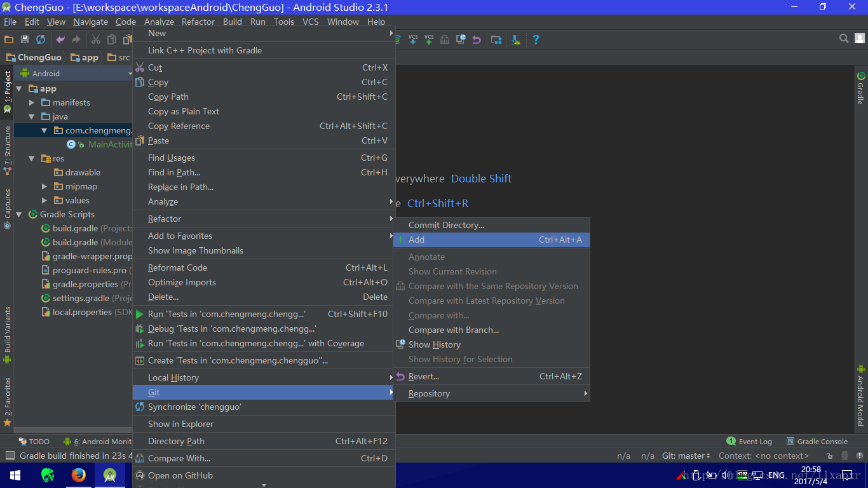Open the Git: master branch selector
Viewport: 868px width, 488px height.
click(x=687, y=456)
